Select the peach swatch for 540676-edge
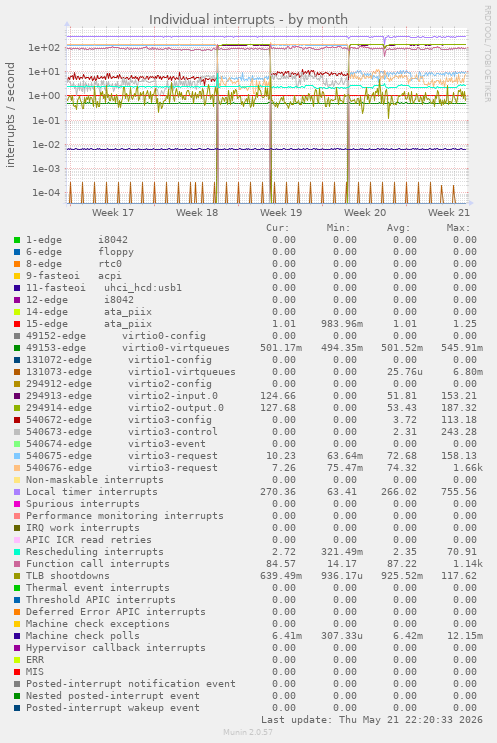 [x=17, y=468]
